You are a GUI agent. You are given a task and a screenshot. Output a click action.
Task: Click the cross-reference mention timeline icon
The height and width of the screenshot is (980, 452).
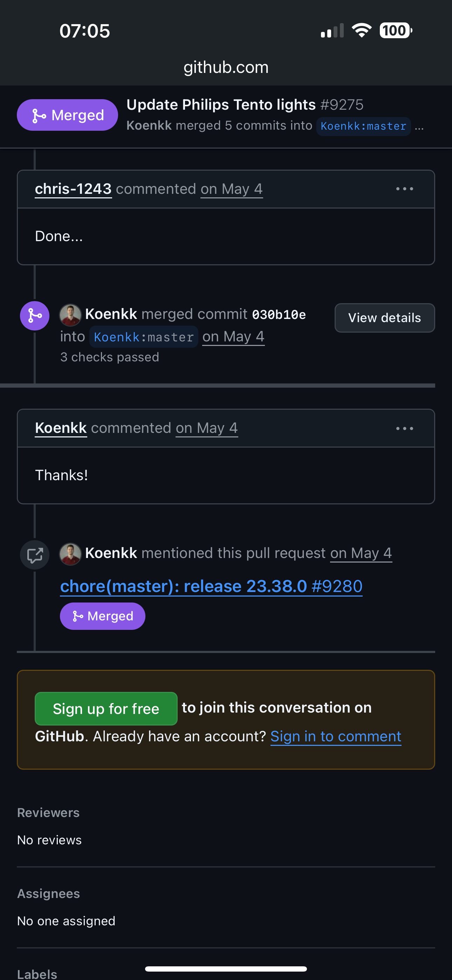click(x=35, y=555)
